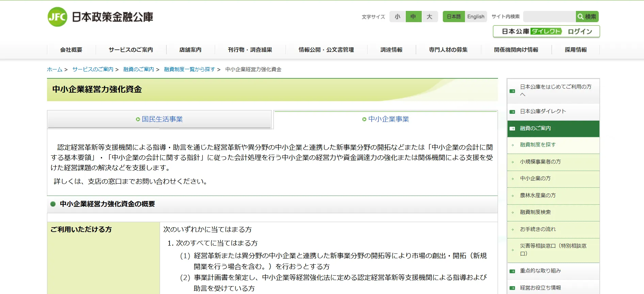Click the 日本政策金融公庫 site title

pos(113,17)
